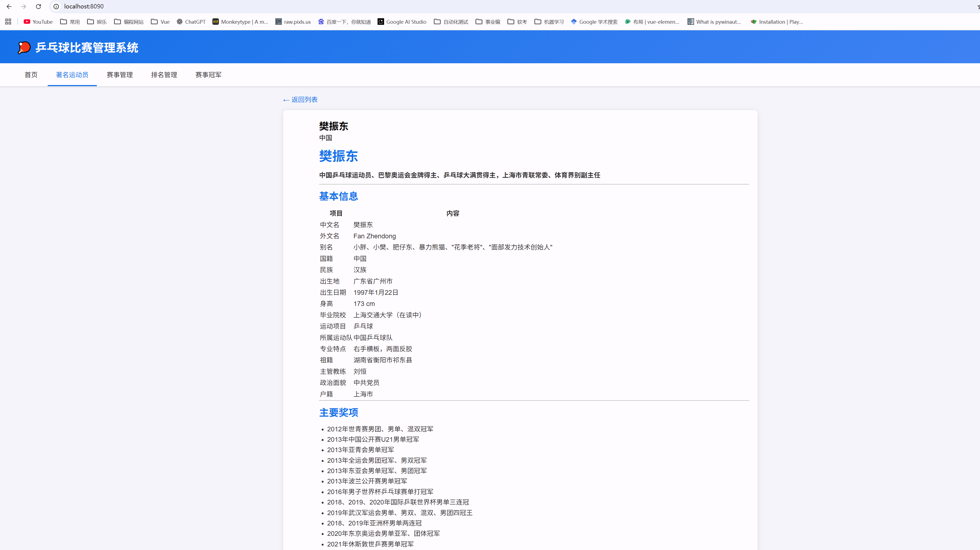Open the 赛事冠军 tab
980x550 pixels.
[208, 75]
